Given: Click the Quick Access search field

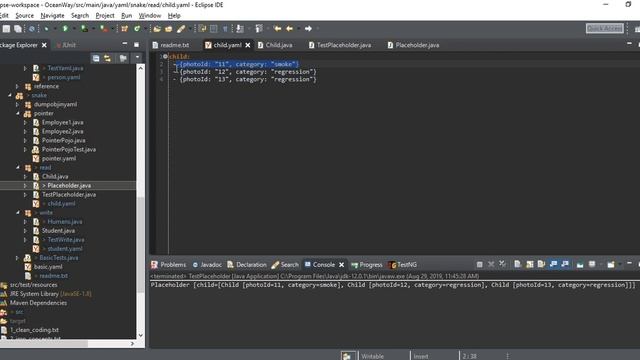Looking at the screenshot, I should pyautogui.click(x=604, y=28).
